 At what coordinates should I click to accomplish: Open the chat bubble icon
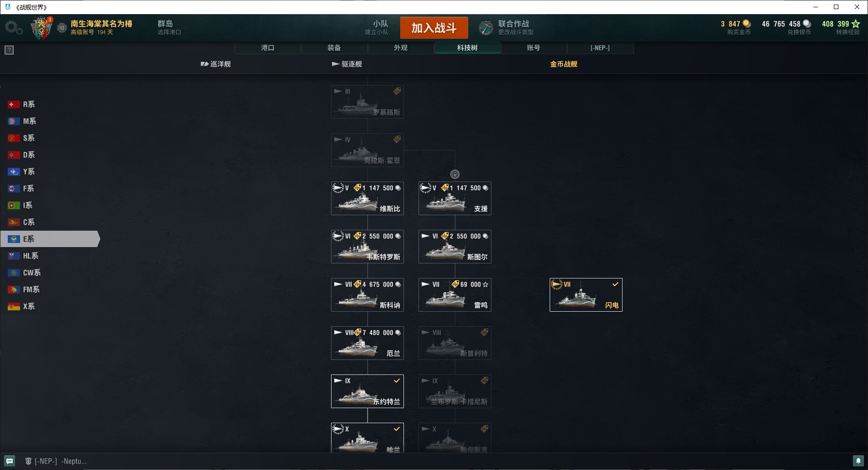pos(10,461)
